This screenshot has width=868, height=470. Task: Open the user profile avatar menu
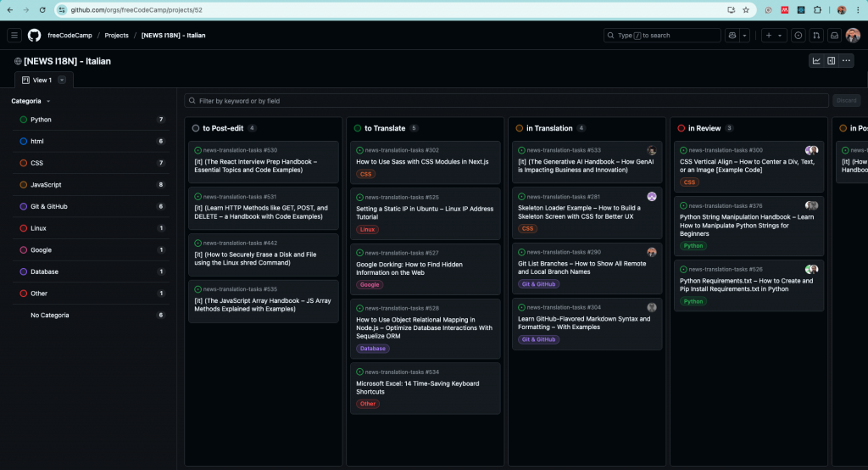point(853,36)
